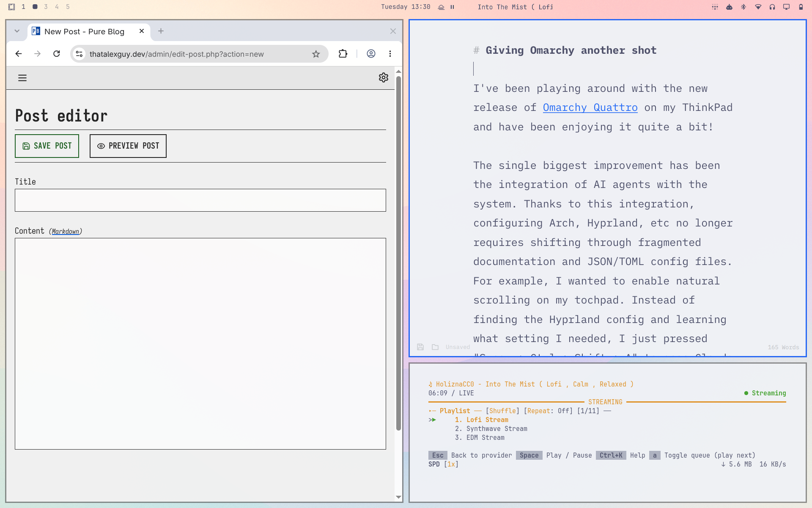Expand the browser tab search dropdown
Viewport: 812px width, 508px height.
17,31
